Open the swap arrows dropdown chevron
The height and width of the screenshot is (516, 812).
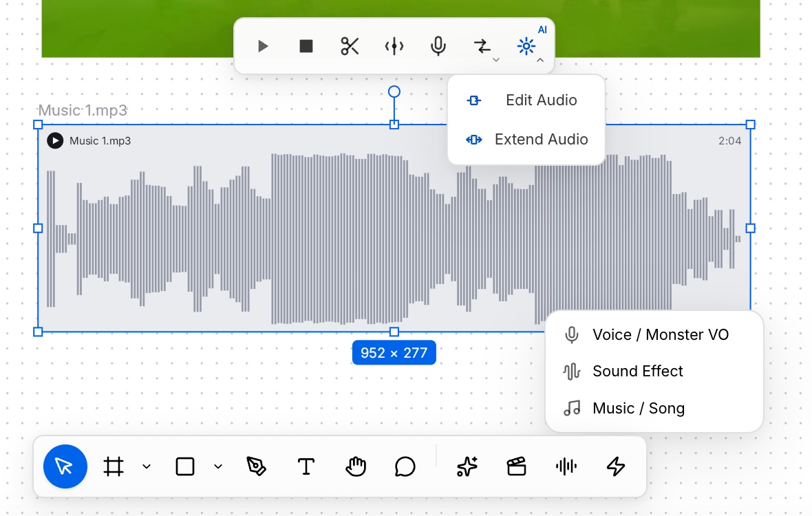pos(496,60)
